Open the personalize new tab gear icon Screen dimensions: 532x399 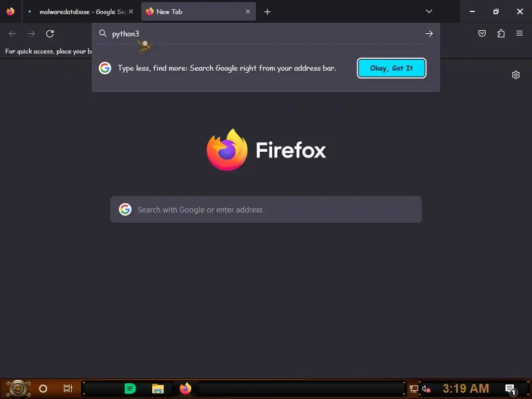(x=516, y=75)
